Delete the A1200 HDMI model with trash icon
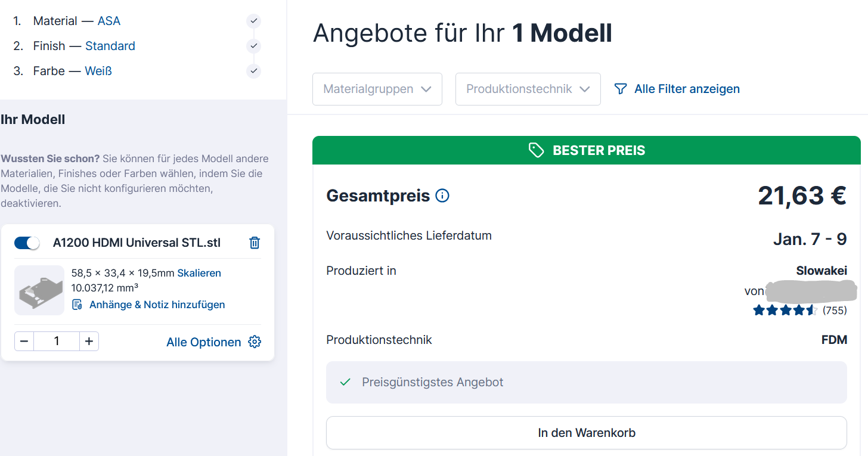This screenshot has height=456, width=868. pyautogui.click(x=255, y=243)
